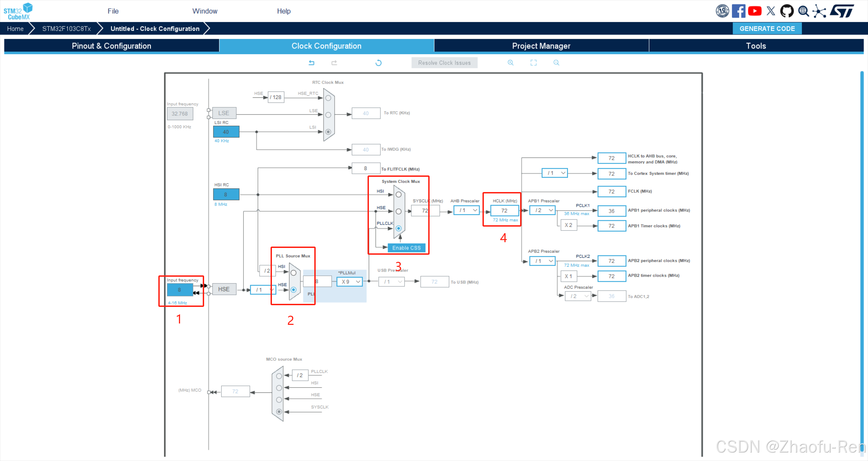Switch to Tools tab
868x461 pixels.
[x=756, y=46]
